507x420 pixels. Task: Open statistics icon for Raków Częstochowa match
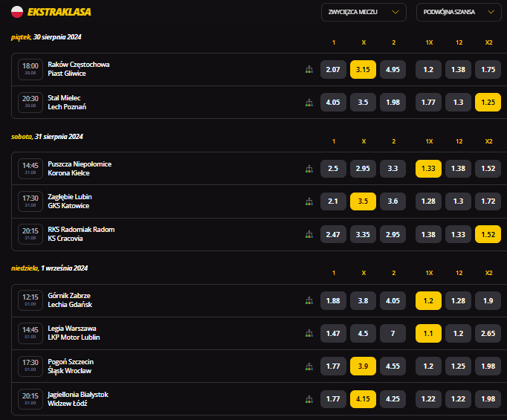[309, 69]
